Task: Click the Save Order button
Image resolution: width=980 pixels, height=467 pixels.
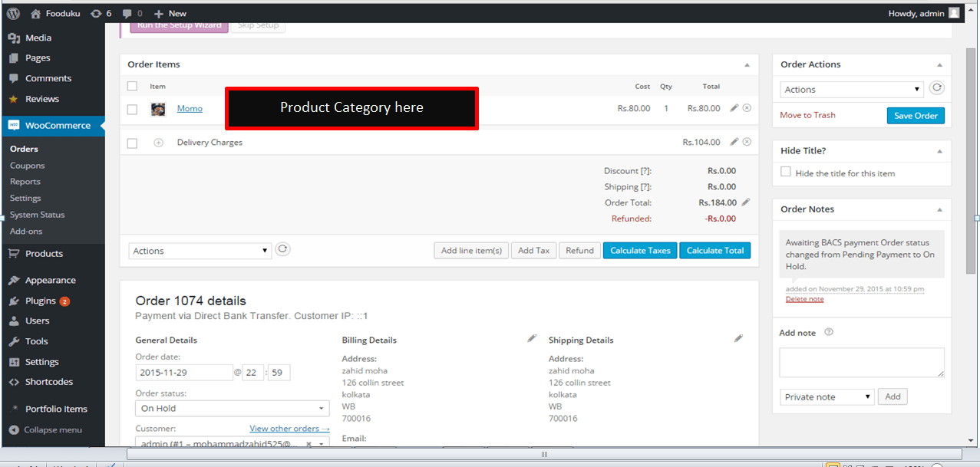Action: tap(914, 115)
